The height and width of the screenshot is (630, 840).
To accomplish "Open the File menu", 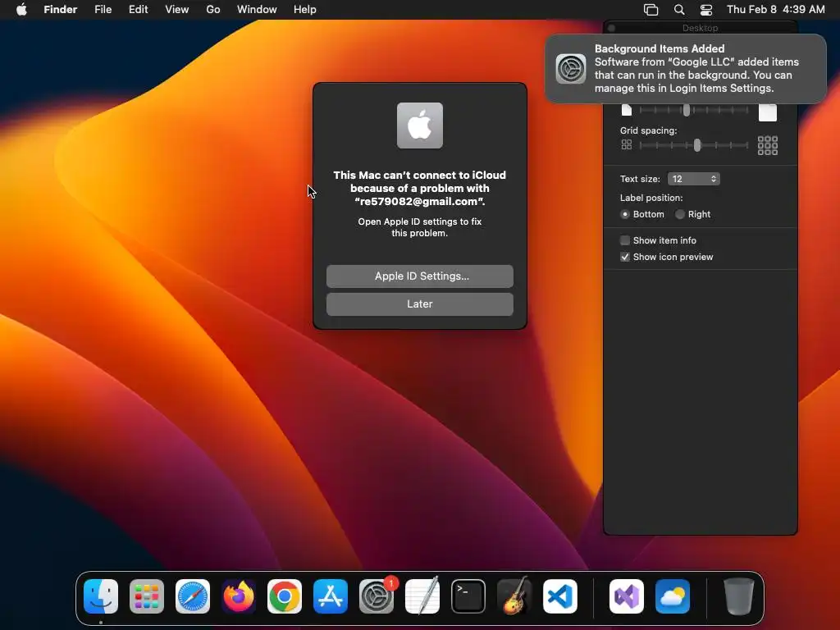I will [x=103, y=10].
